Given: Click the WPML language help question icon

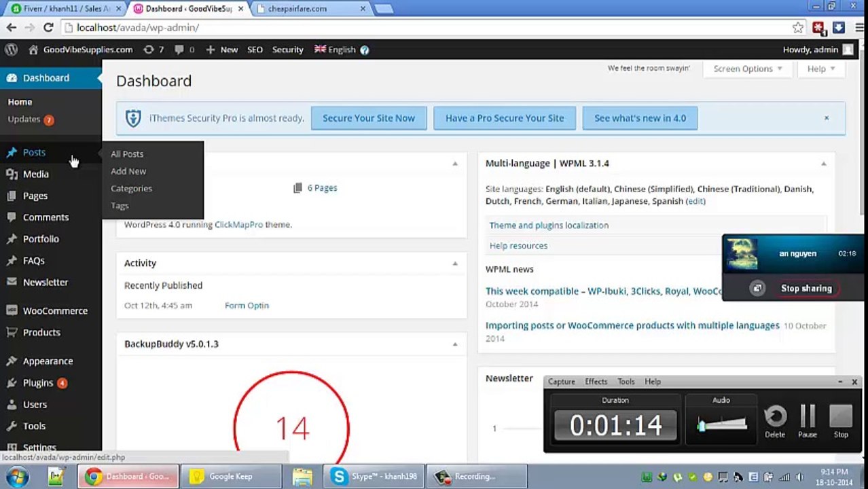Looking at the screenshot, I should (x=365, y=50).
